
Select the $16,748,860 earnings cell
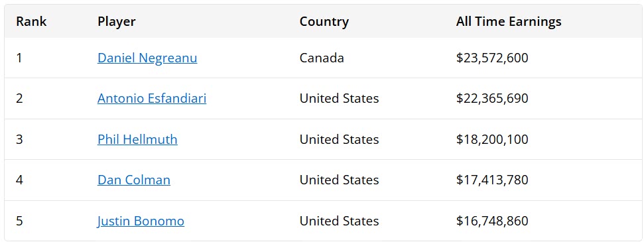point(492,221)
